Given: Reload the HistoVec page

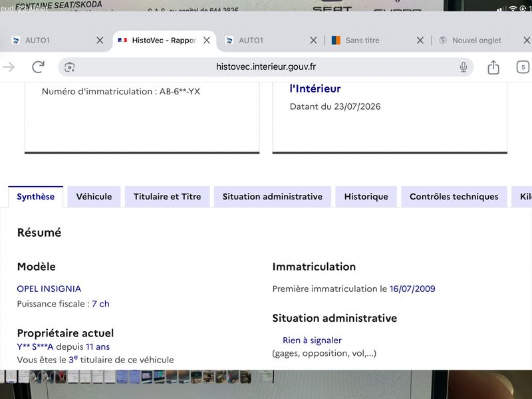Looking at the screenshot, I should (39, 67).
